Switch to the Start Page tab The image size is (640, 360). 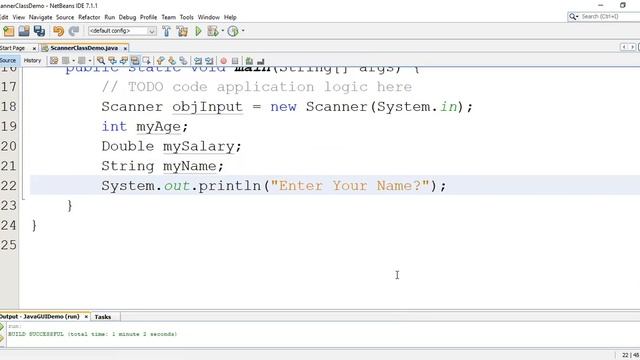coord(12,48)
